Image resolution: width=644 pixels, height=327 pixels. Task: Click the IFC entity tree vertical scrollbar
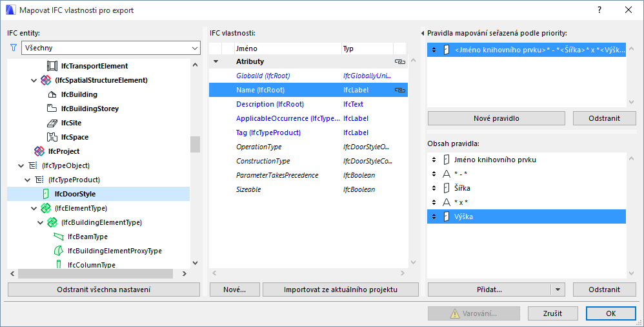tap(195, 143)
